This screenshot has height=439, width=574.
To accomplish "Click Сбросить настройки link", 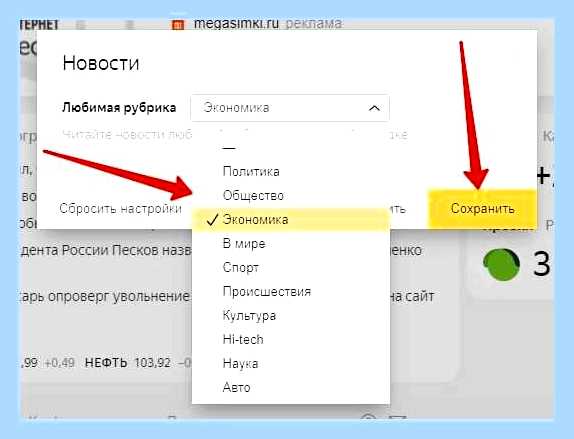I will (120, 209).
